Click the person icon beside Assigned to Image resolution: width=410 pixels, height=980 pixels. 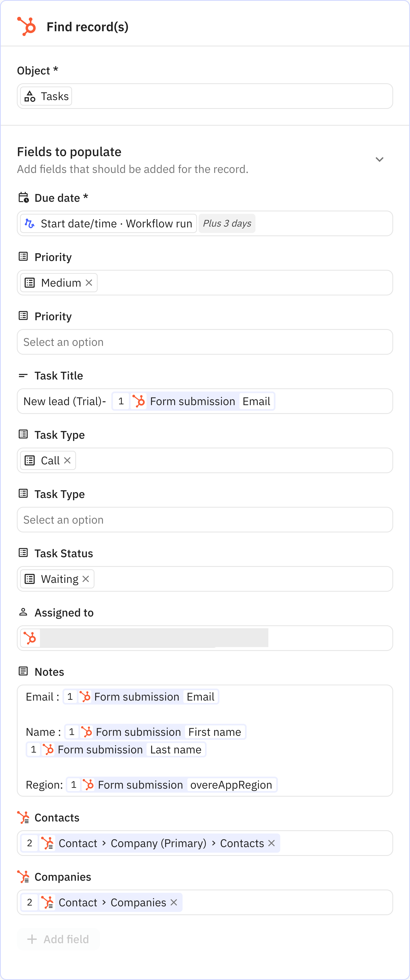point(23,612)
